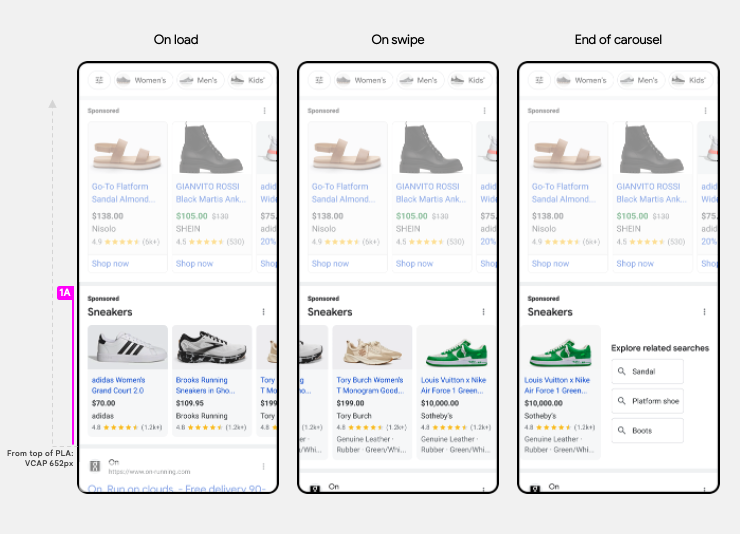
Task: Click Shop now under Go-To Flatform sandal, On load
Action: pos(110,264)
